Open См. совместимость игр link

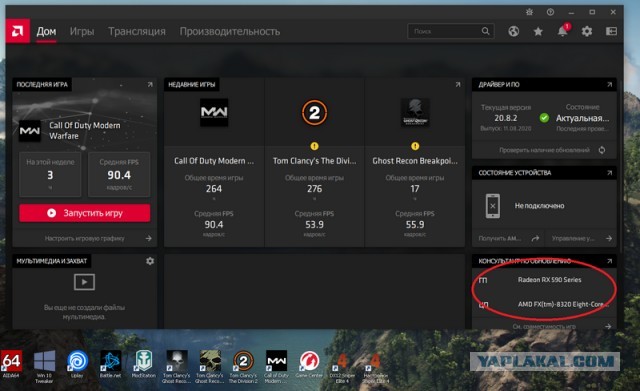pos(544,326)
